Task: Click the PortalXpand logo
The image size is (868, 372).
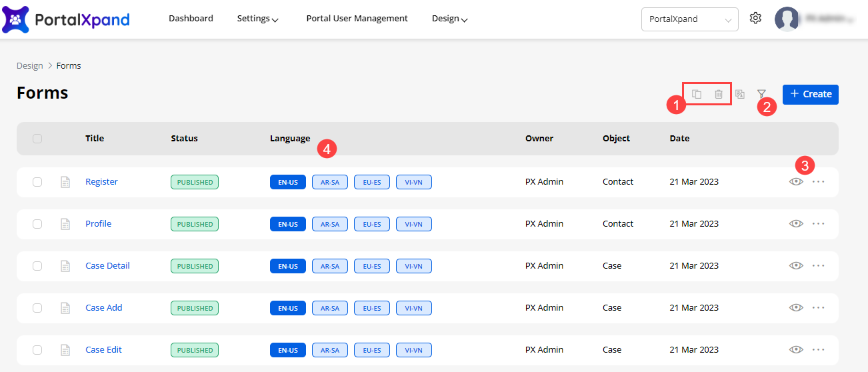Action: [66, 19]
